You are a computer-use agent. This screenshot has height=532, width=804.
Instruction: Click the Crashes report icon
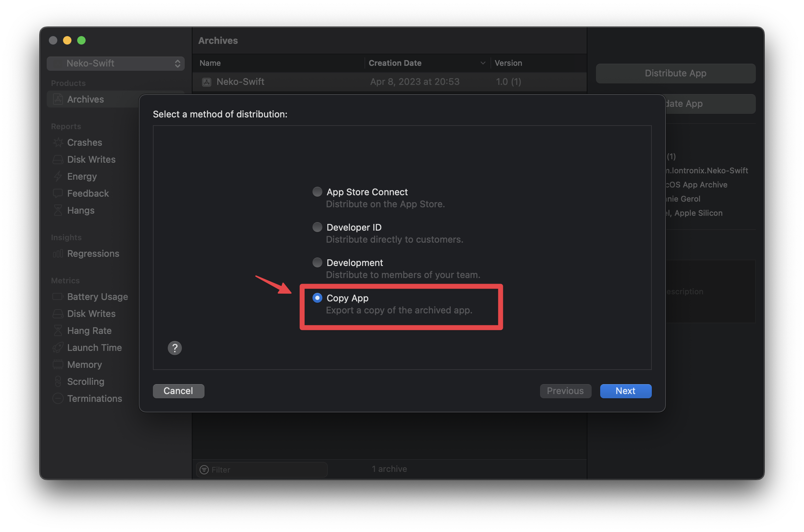click(x=58, y=143)
